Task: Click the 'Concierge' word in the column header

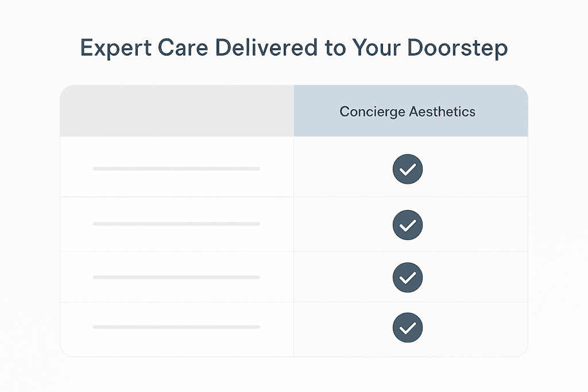Action: click(371, 111)
